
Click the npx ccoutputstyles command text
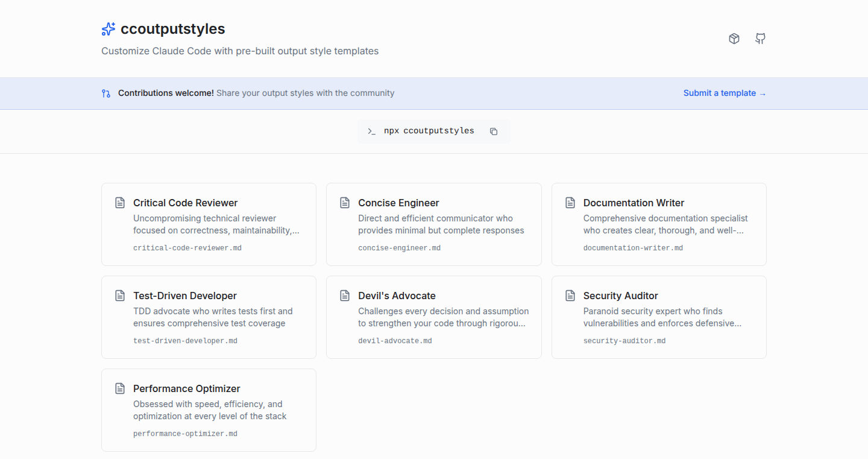click(x=429, y=131)
